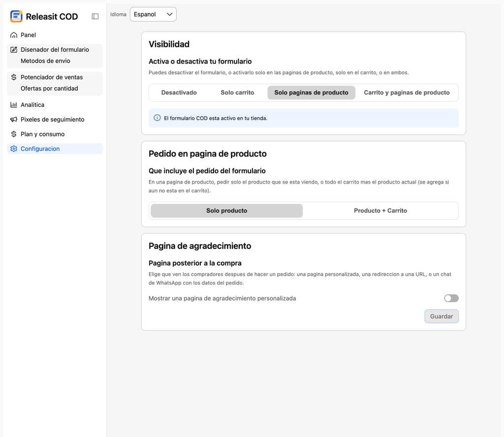Click the subheading 'Pagina posterior a la compra'
The width and height of the screenshot is (504, 437).
point(195,263)
